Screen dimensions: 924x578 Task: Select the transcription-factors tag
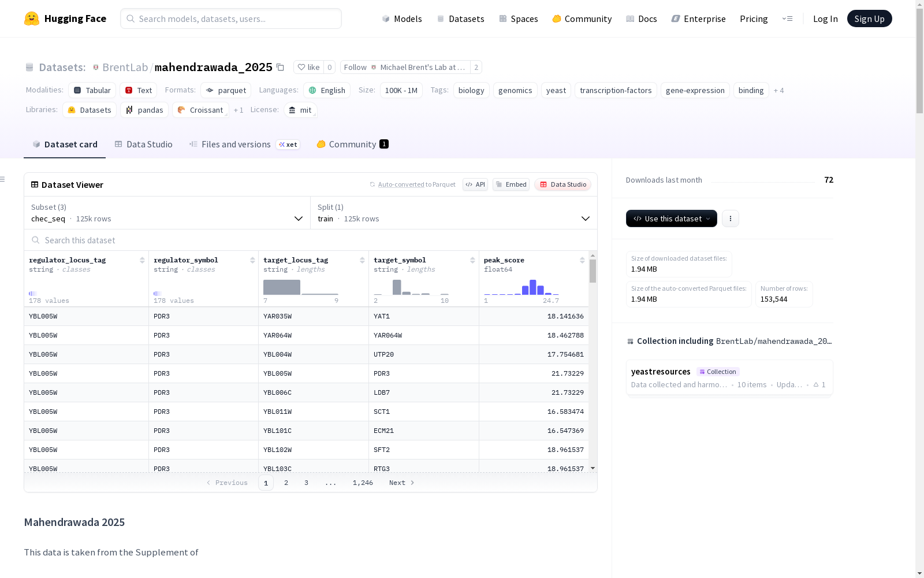pos(616,90)
